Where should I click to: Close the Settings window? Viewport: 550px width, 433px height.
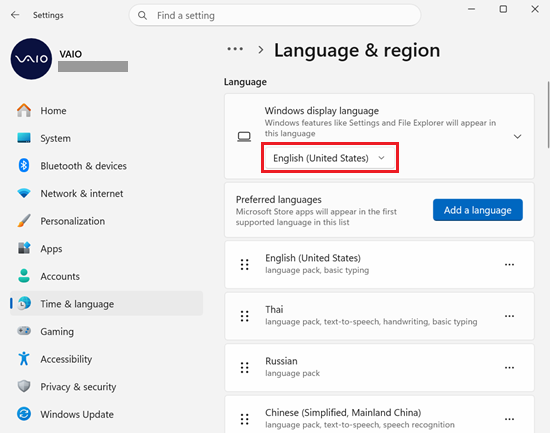[x=535, y=9]
